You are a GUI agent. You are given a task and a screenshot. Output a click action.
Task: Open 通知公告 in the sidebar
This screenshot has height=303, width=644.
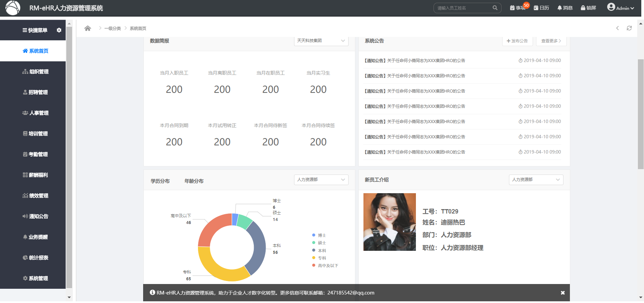[x=33, y=216]
